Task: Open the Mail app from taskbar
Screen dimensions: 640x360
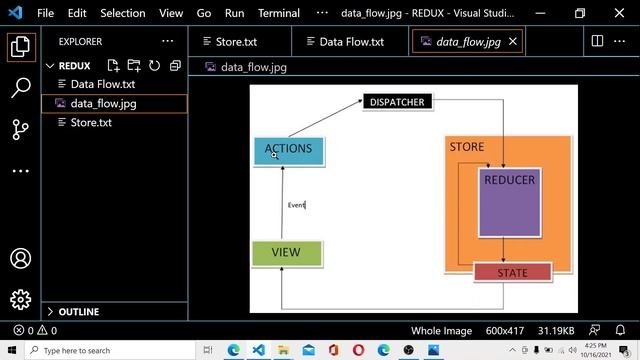Action: (309, 350)
